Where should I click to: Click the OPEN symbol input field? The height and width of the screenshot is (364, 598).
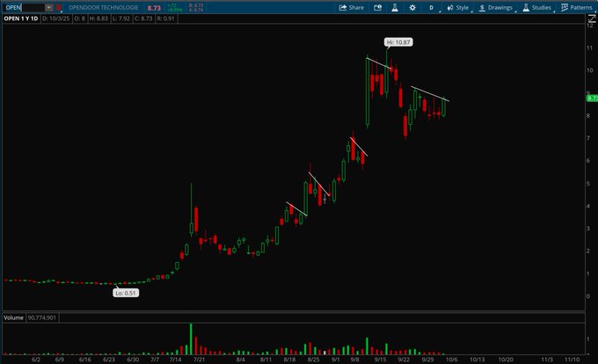tap(25, 7)
